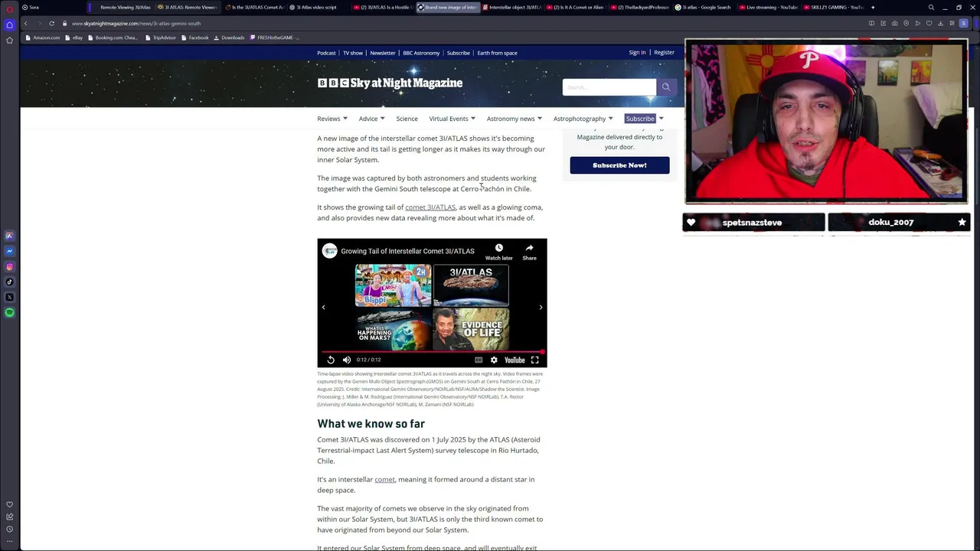This screenshot has width=980, height=551.
Task: Expand the Astrophotography dropdown
Action: (x=583, y=119)
